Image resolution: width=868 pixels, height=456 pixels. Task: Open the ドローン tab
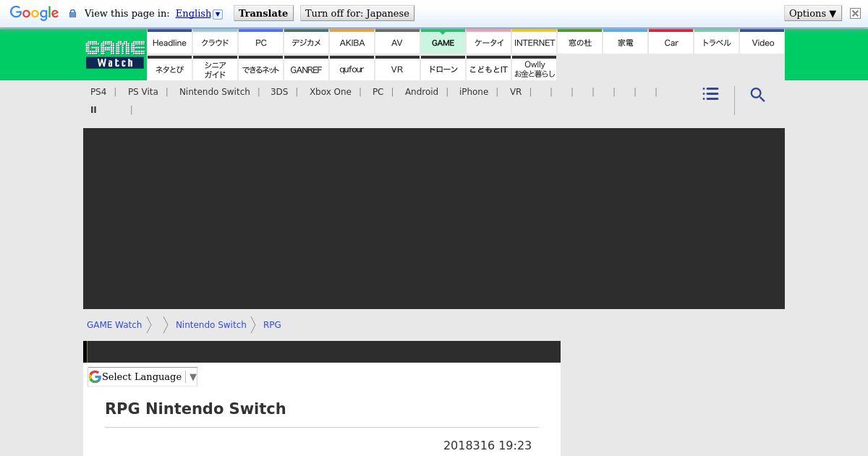[x=443, y=69]
